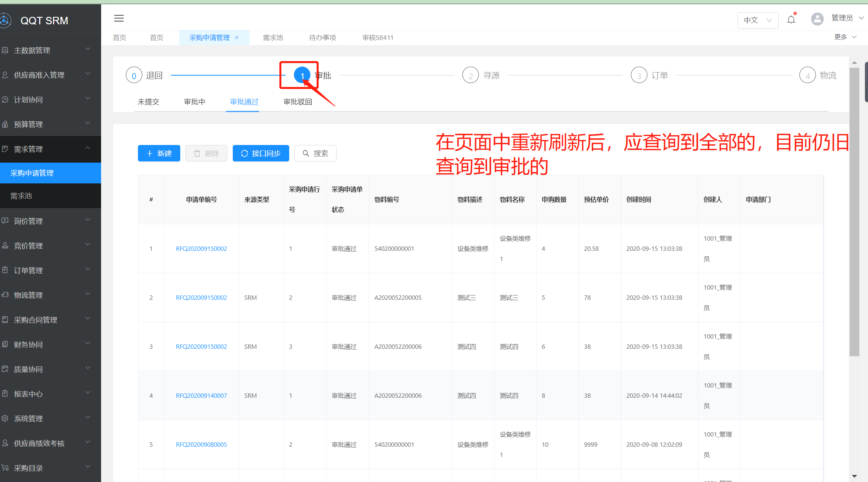Click the first 首页 breadcrumb tab
868x482 pixels.
[x=120, y=38]
